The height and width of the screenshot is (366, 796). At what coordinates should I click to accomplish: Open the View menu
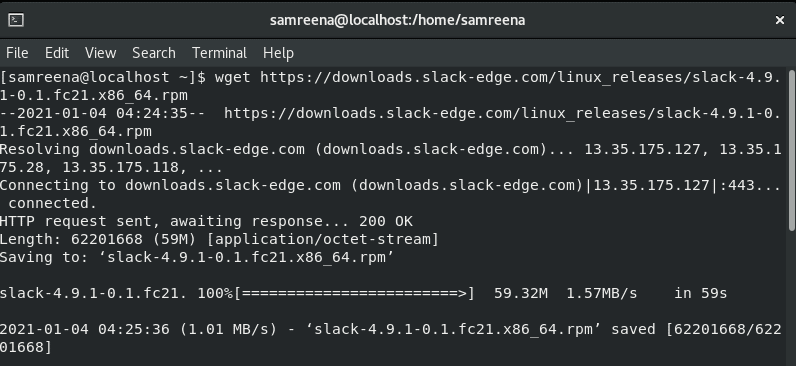coord(101,53)
